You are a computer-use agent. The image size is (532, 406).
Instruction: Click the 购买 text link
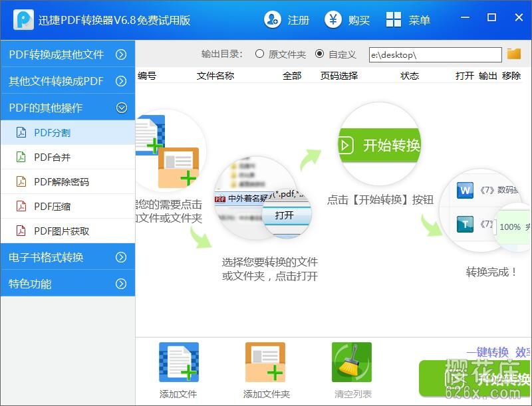[x=359, y=21]
